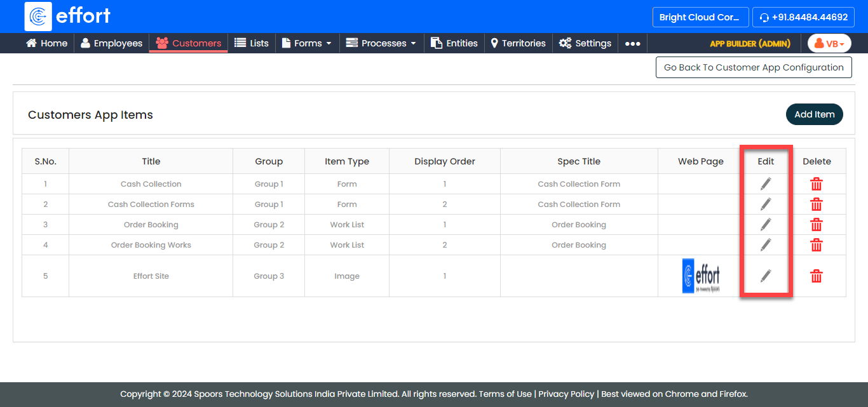Click edit pencil for Effort Site row
868x407 pixels.
tap(766, 276)
